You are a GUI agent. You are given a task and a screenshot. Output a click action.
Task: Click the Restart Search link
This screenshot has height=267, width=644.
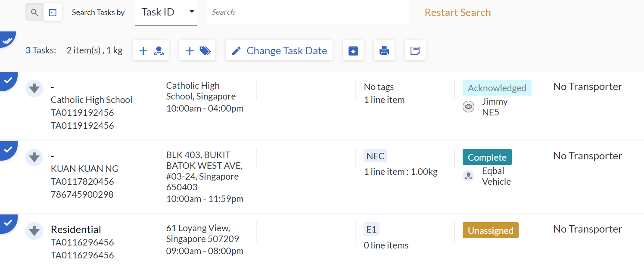(457, 12)
